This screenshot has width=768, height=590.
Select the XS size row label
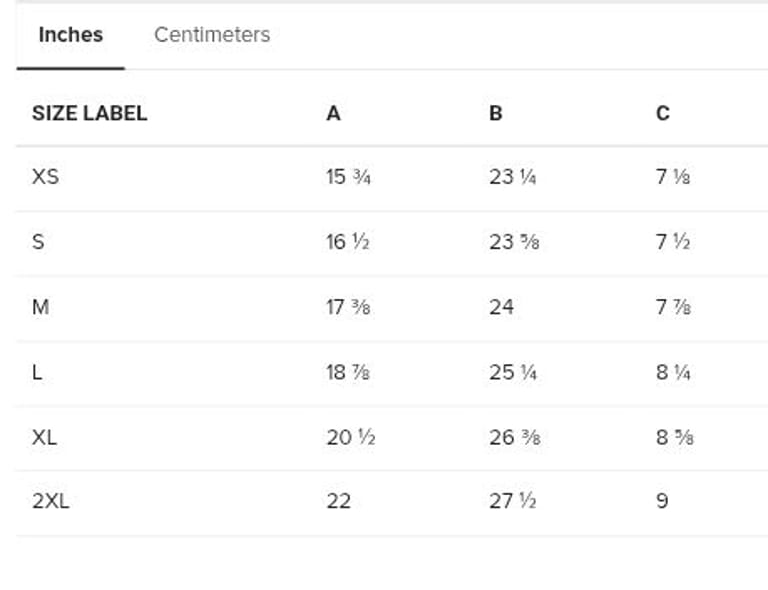45,177
